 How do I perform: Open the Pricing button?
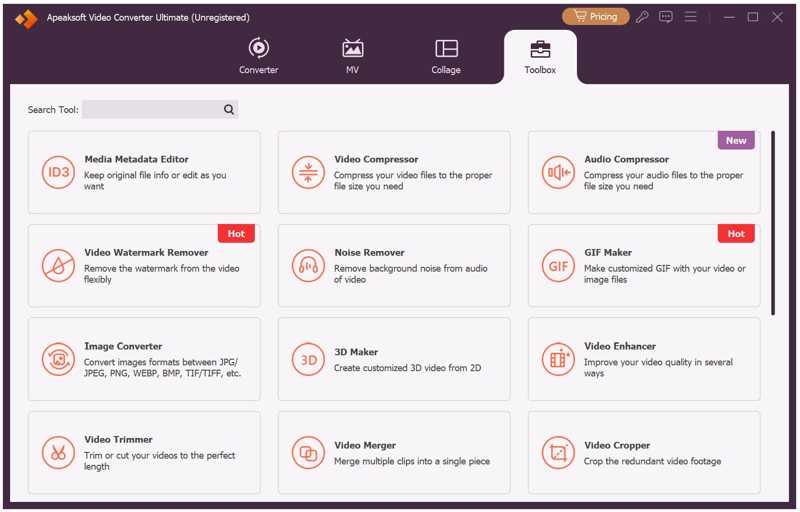(595, 17)
